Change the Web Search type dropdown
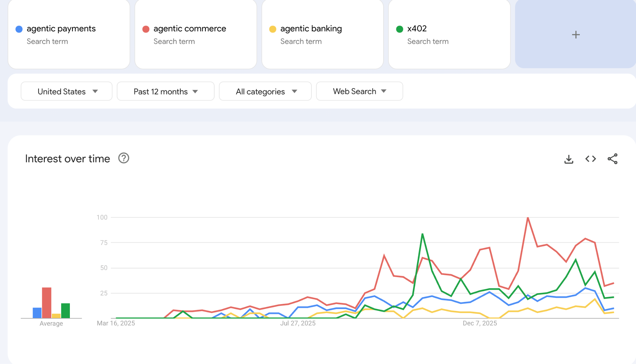636x364 pixels. coord(359,91)
